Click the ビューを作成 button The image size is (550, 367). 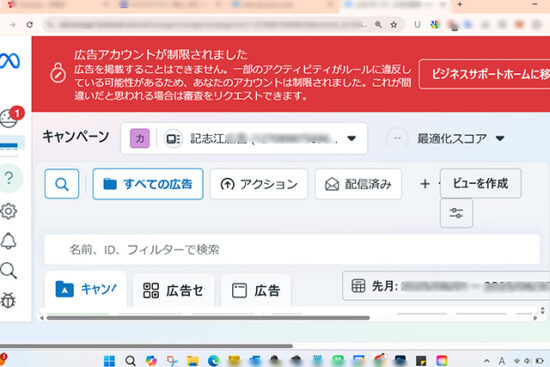(481, 183)
